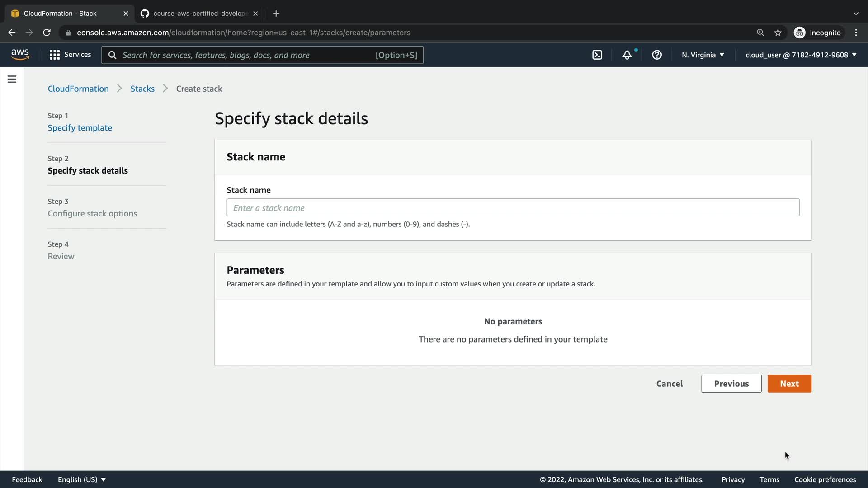Viewport: 868px width, 488px height.
Task: Expand the left hamburger navigation menu
Action: 12,80
